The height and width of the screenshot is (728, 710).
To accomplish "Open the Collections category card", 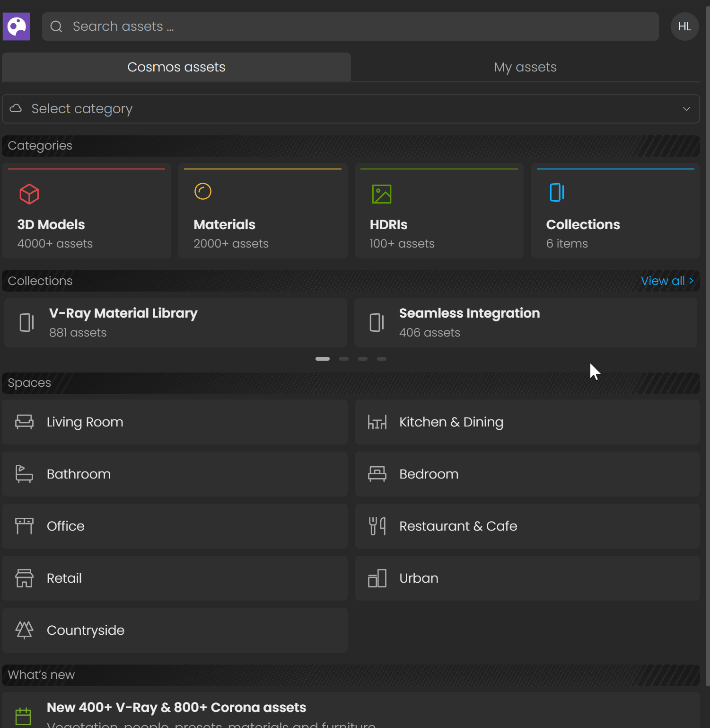I will [615, 211].
